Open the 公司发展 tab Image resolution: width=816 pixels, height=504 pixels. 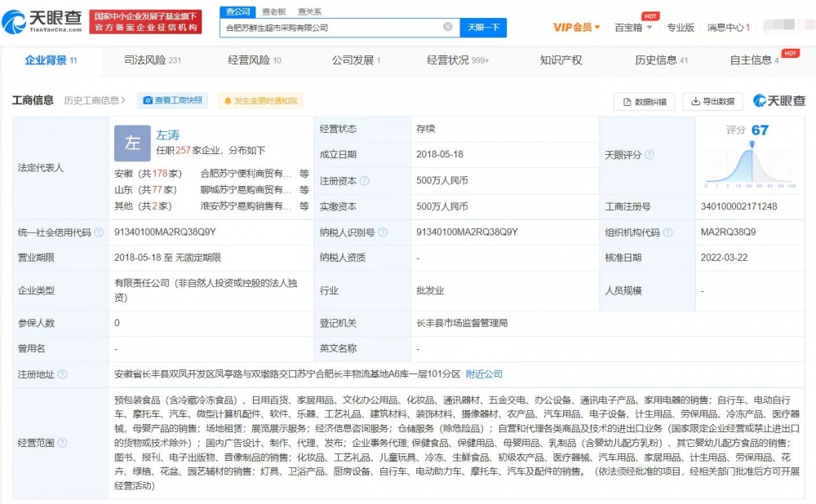point(357,60)
